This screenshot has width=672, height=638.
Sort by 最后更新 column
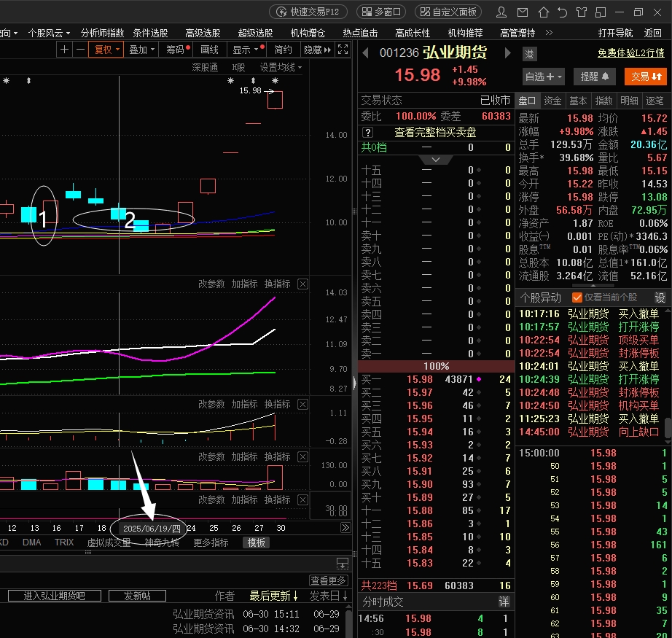coord(274,596)
